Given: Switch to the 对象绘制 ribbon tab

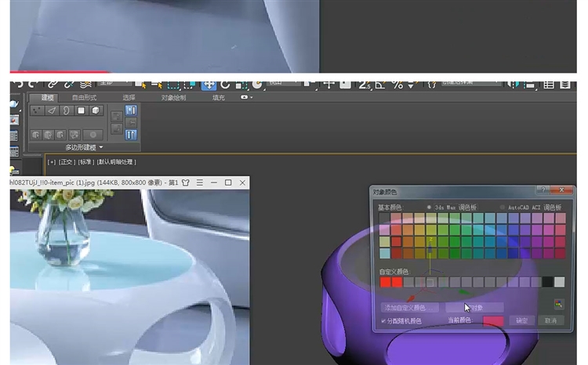Looking at the screenshot, I should point(173,97).
